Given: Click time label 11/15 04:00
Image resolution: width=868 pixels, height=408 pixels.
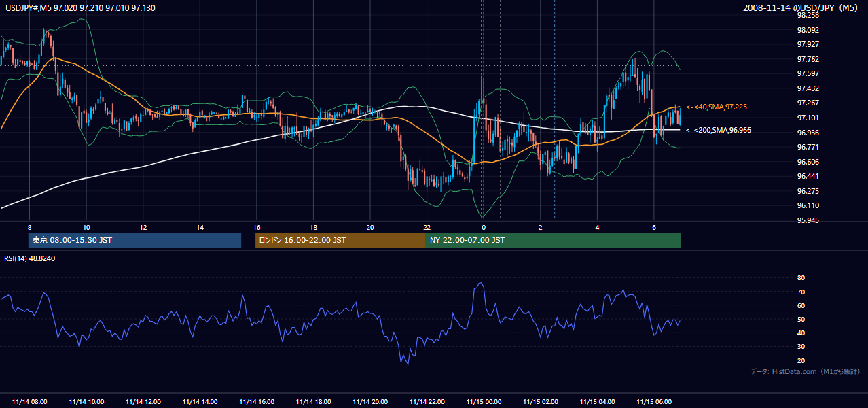Looking at the screenshot, I should point(597,402).
